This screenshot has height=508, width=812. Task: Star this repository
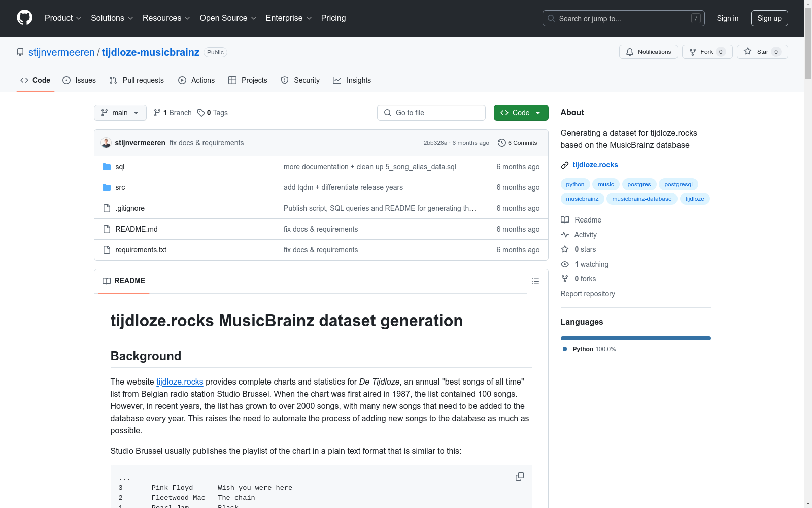[762, 52]
